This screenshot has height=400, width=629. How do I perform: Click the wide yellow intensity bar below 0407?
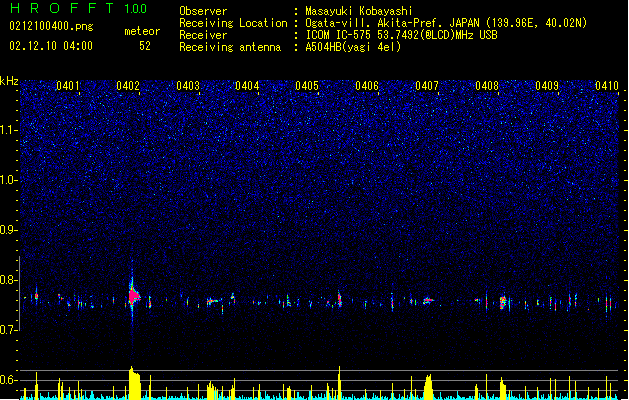coord(428,387)
